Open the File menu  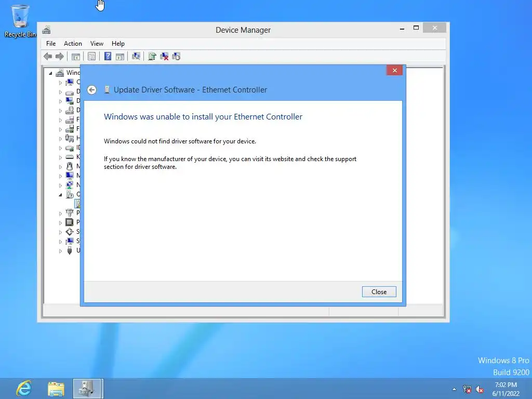click(x=51, y=44)
